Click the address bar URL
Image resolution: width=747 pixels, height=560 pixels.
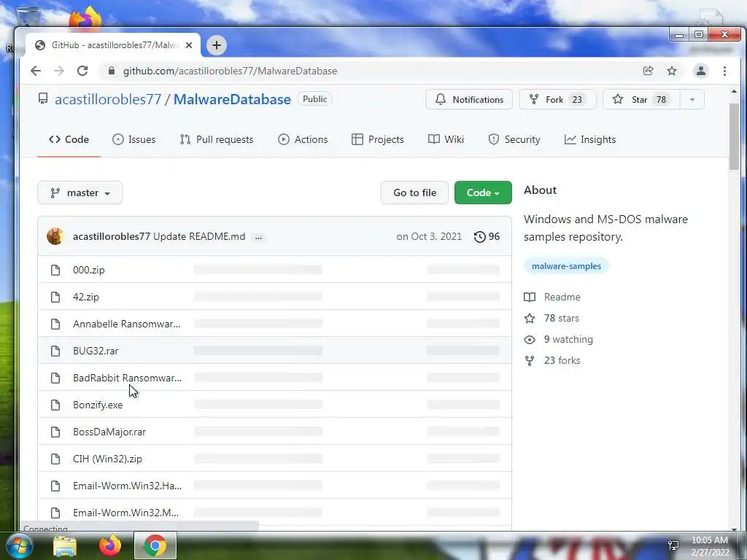[x=230, y=71]
